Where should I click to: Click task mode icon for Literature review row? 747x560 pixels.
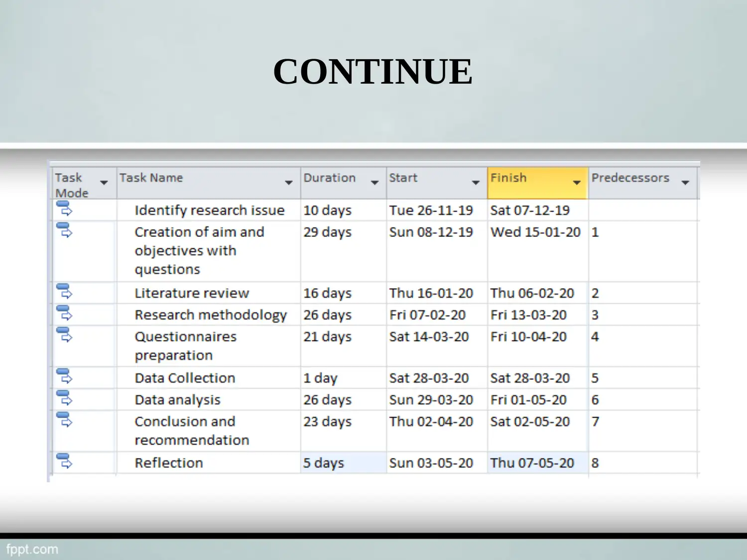pyautogui.click(x=64, y=291)
